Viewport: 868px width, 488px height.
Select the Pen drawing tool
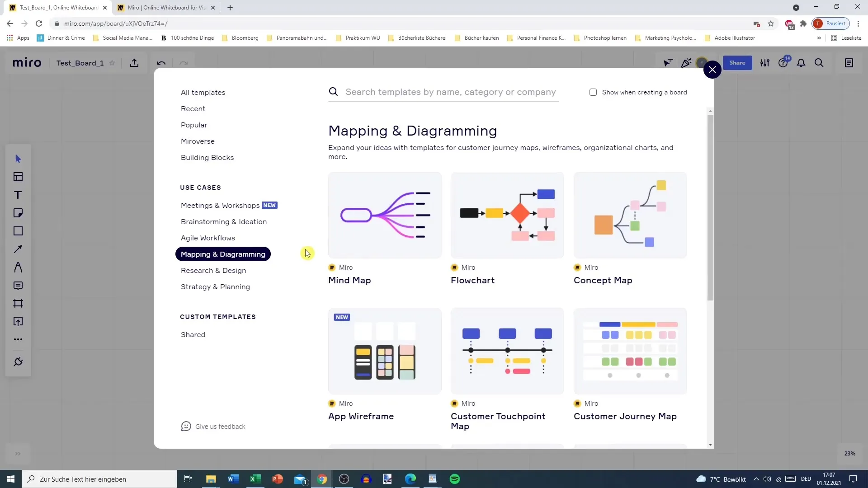tap(18, 267)
